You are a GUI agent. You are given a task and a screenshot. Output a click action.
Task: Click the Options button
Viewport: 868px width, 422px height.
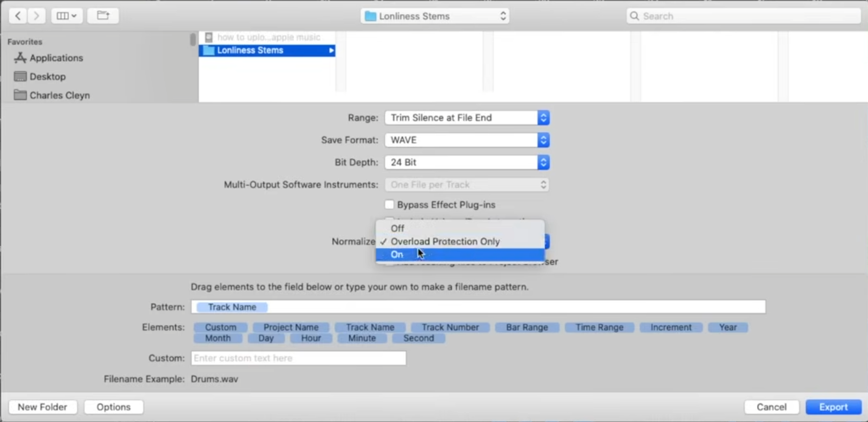[114, 407]
